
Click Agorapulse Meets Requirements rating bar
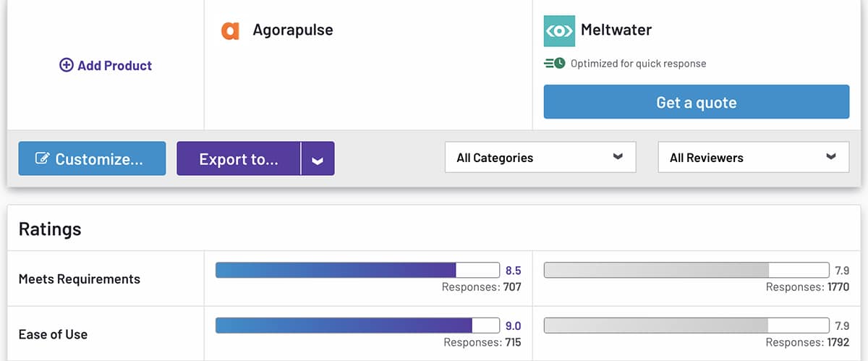tap(357, 270)
